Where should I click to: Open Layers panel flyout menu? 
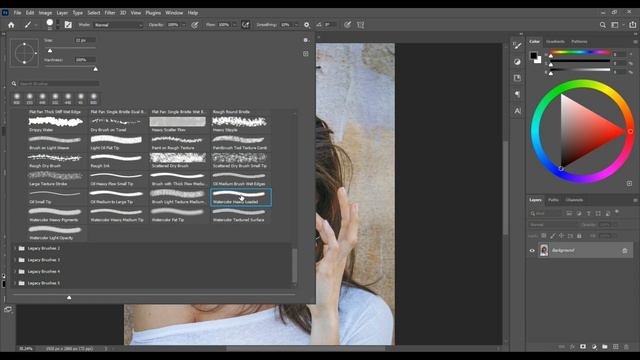click(635, 200)
